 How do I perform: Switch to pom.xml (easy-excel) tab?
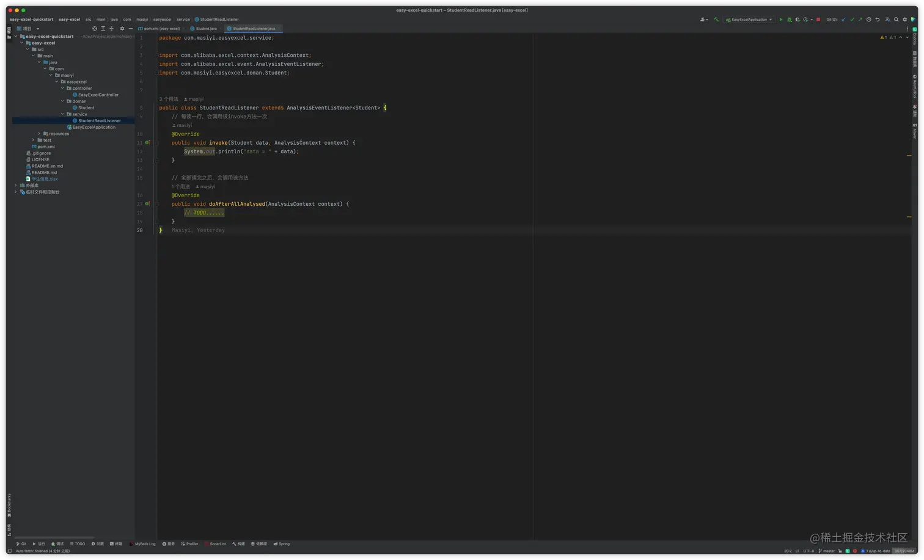click(159, 29)
